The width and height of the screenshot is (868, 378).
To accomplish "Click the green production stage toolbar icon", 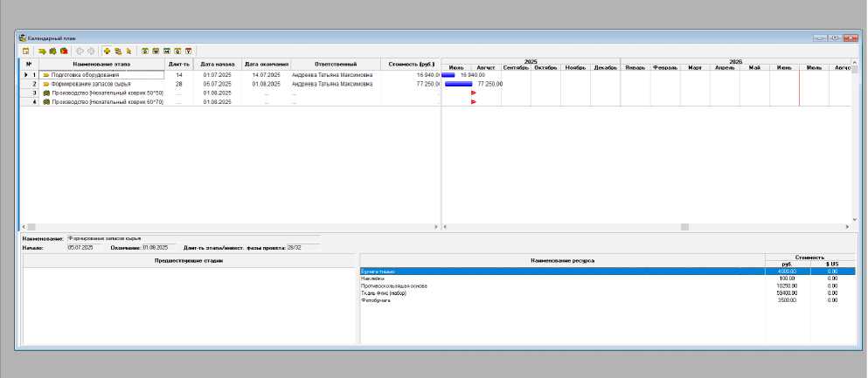I will pyautogui.click(x=52, y=51).
